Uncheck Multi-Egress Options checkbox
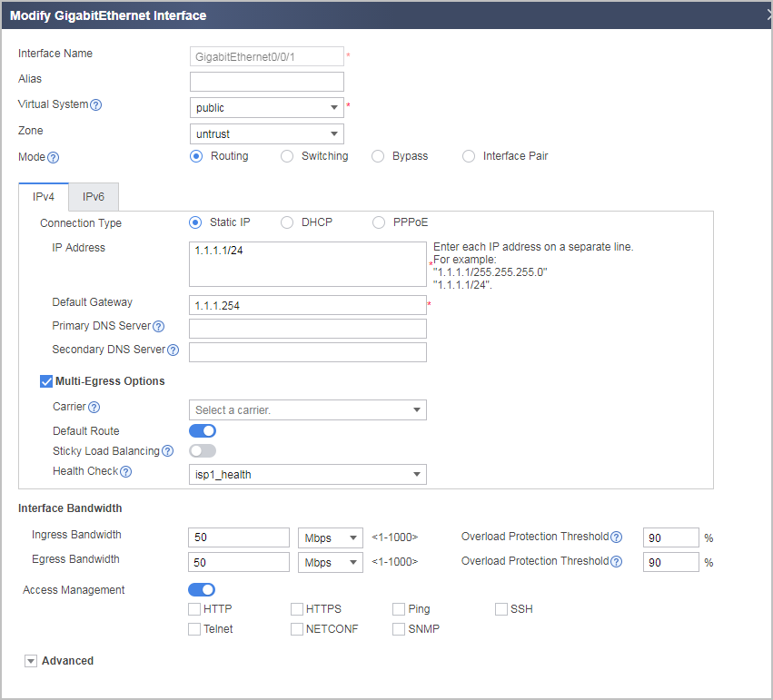The image size is (773, 700). point(46,381)
